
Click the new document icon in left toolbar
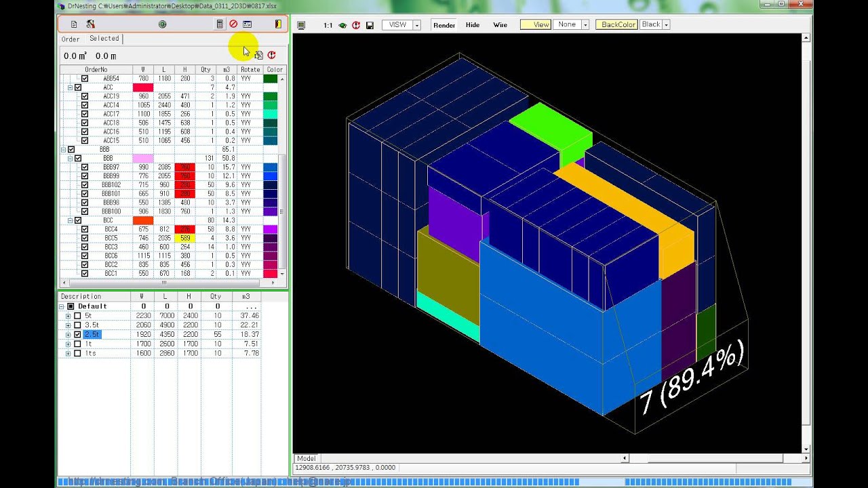pos(74,24)
